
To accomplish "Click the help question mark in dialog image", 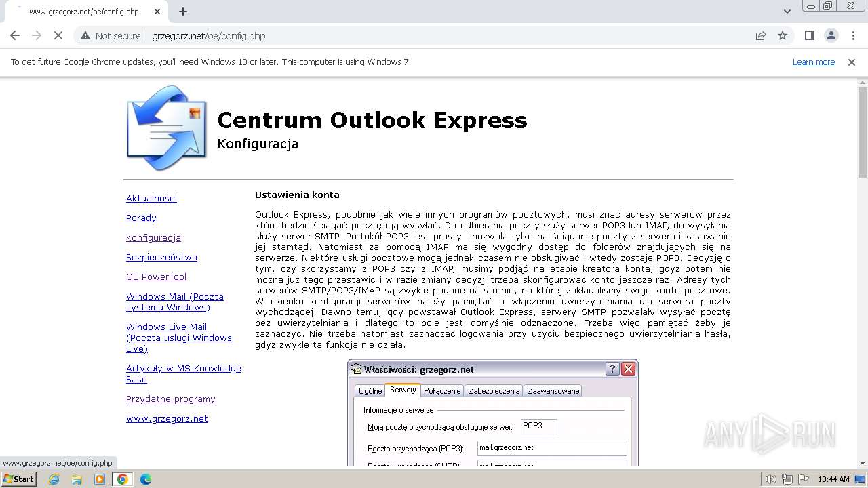I will coord(612,369).
